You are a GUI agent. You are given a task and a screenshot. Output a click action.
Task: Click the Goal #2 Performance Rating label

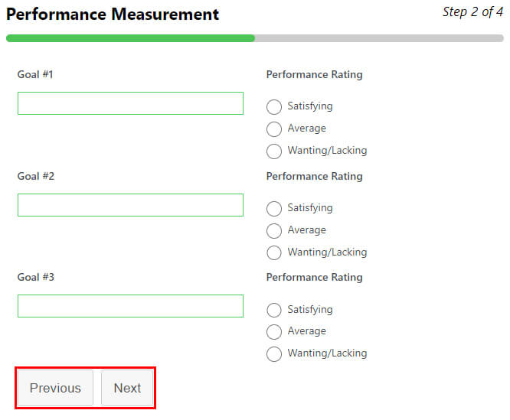[x=314, y=177]
